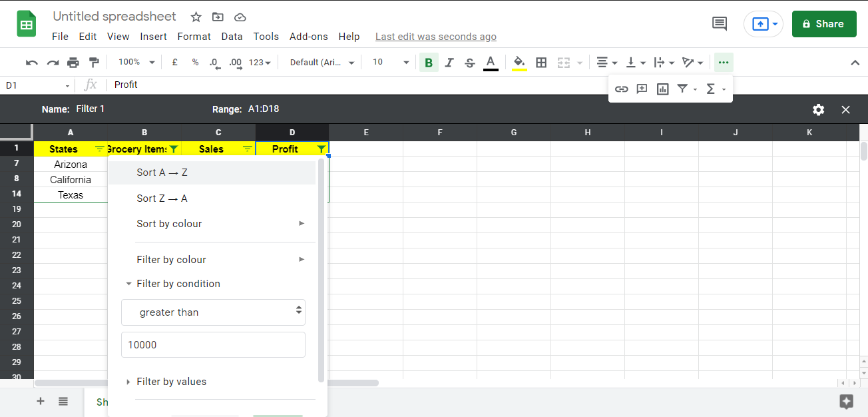Choose Sort A → Z
The image size is (868, 417).
[212, 173]
